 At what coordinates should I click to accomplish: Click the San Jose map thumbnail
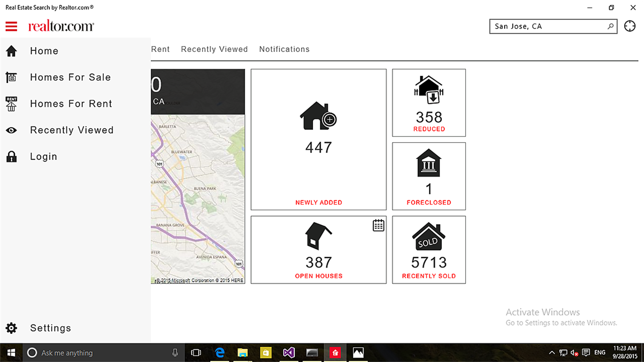(x=198, y=199)
